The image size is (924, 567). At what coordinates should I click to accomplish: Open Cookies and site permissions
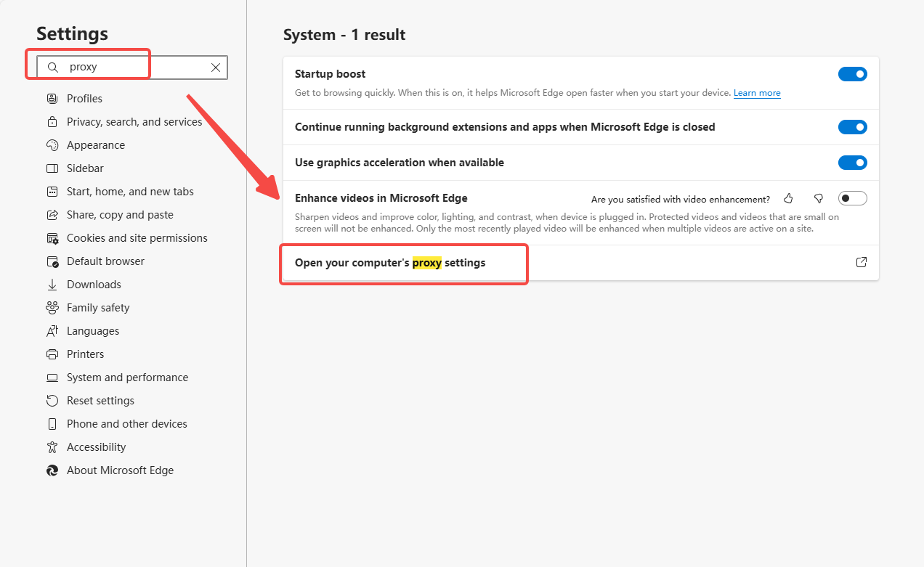point(137,238)
